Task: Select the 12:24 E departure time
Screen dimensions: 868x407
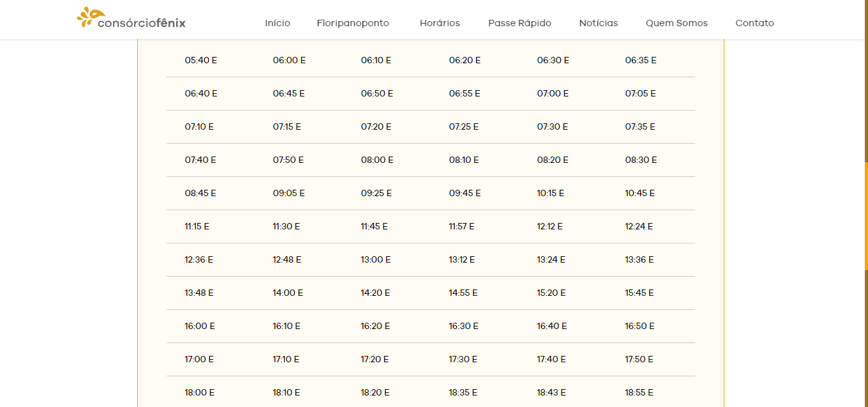Action: (639, 226)
